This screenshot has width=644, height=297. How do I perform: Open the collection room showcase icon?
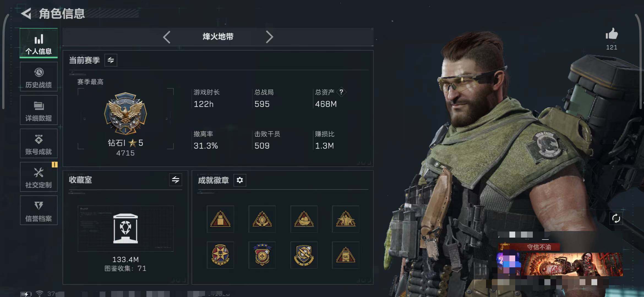[125, 229]
